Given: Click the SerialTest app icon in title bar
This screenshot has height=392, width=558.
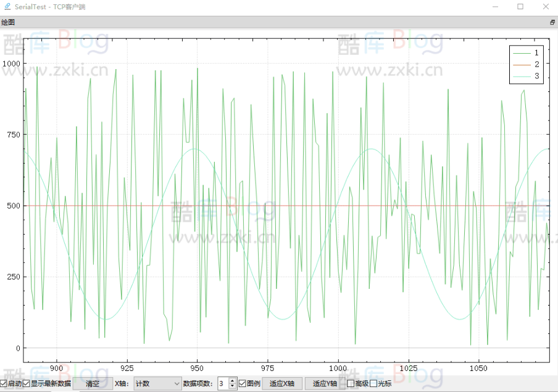Looking at the screenshot, I should (6, 7).
